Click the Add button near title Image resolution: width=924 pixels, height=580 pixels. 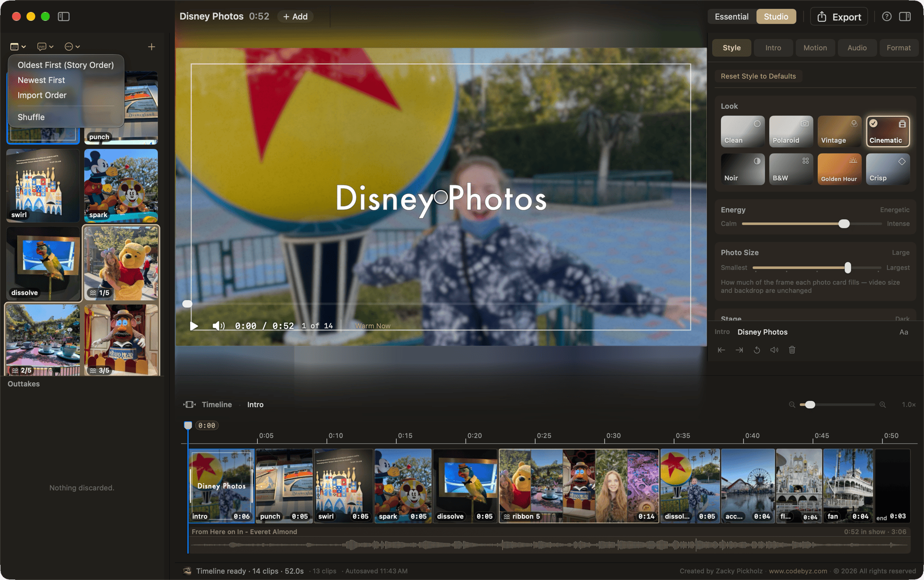coord(295,17)
